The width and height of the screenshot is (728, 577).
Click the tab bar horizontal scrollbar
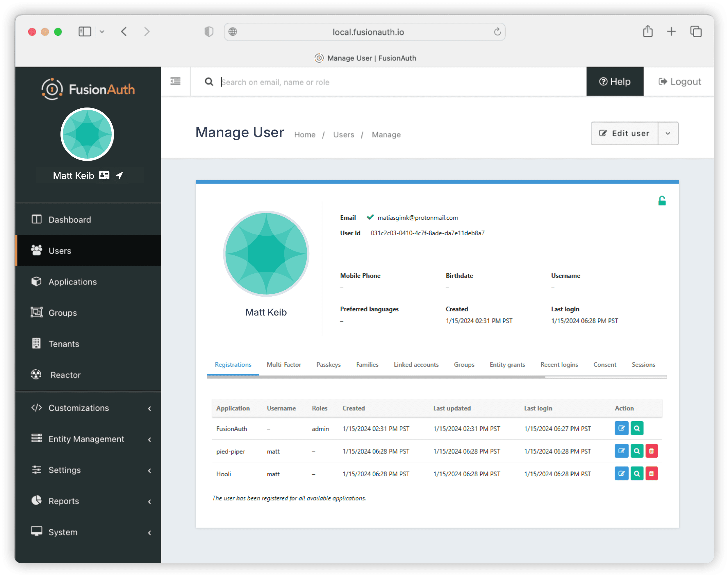pos(376,377)
